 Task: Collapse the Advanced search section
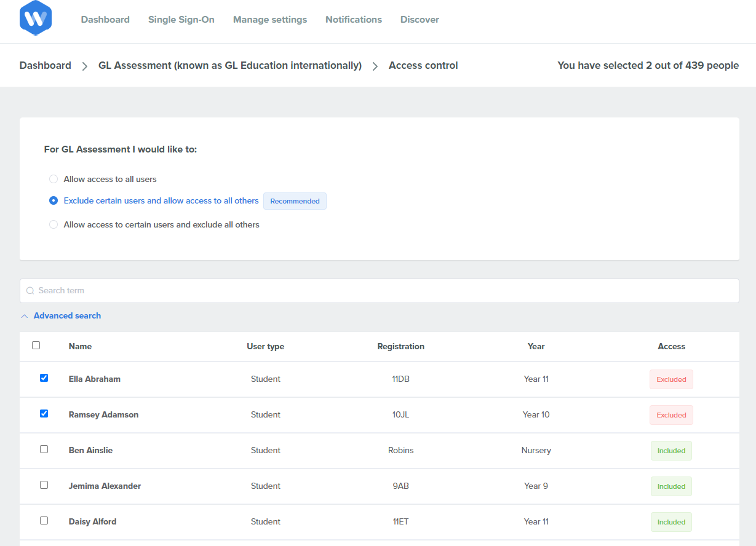point(61,315)
